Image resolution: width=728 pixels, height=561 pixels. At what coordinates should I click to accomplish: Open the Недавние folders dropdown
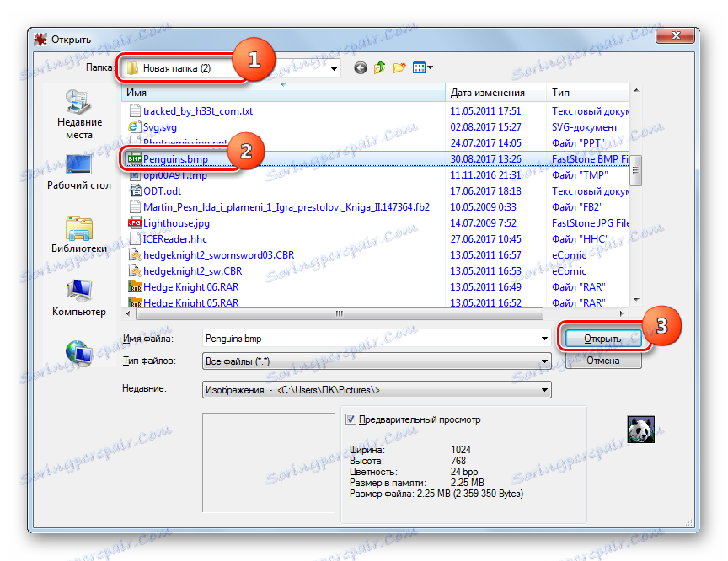377,390
